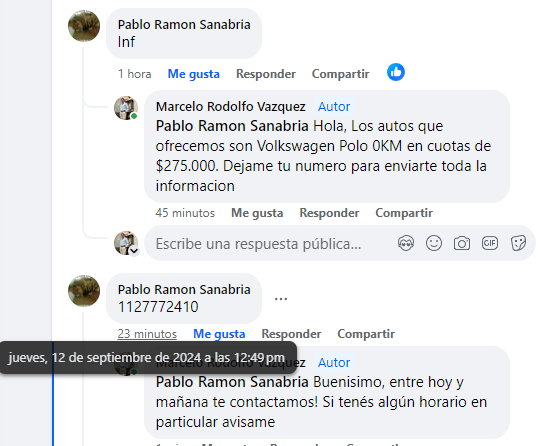Open three-dot options for 1127772410 comment
Viewport: 538px width, 446px height.
click(281, 298)
